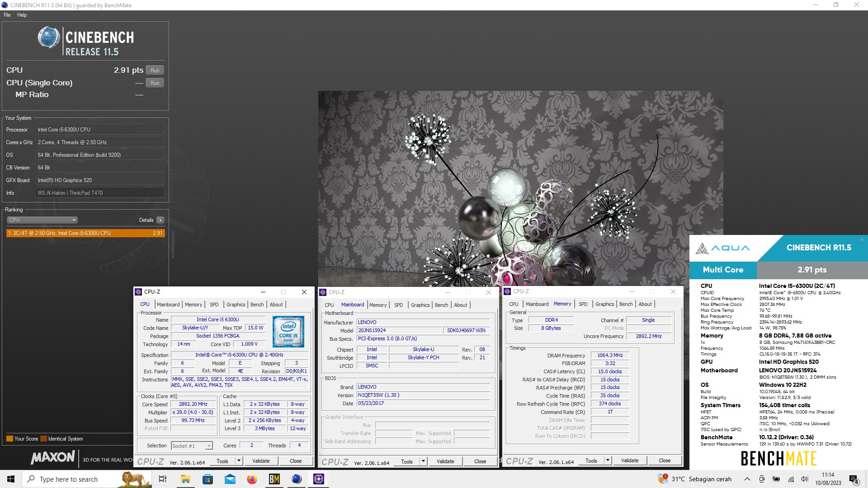The width and height of the screenshot is (868, 488).
Task: Select the Core Speed value 2892.20 MHz
Action: tap(193, 404)
